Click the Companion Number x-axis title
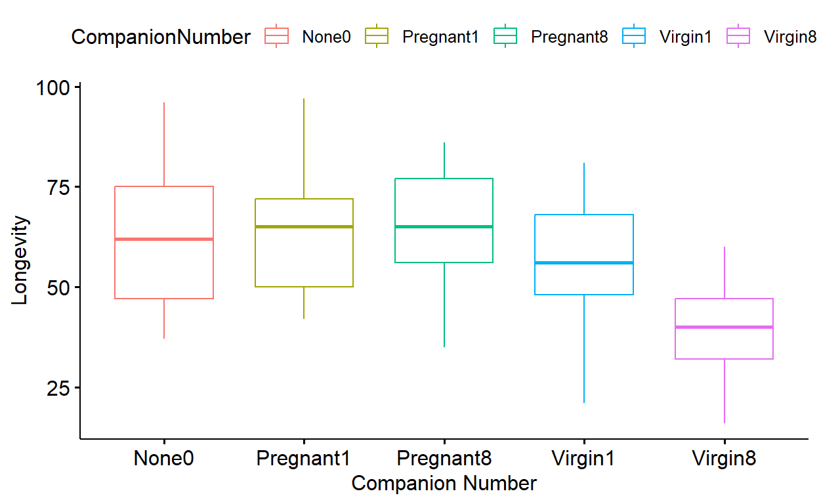 click(x=444, y=484)
